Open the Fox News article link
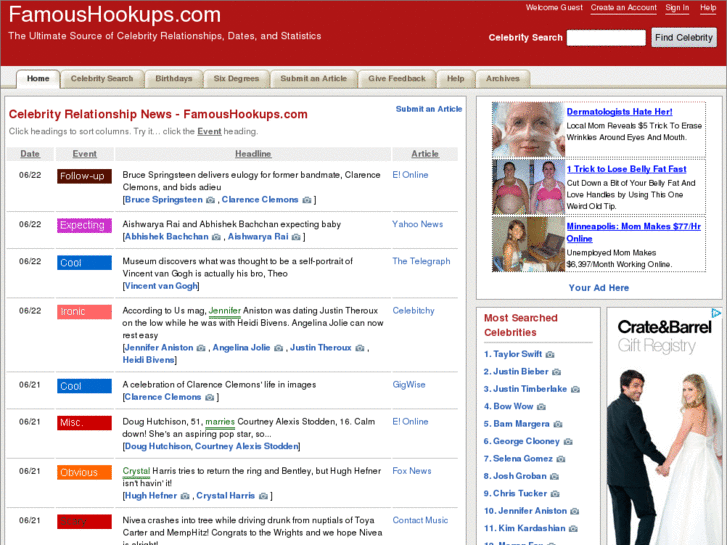This screenshot has width=727, height=545. 412,471
